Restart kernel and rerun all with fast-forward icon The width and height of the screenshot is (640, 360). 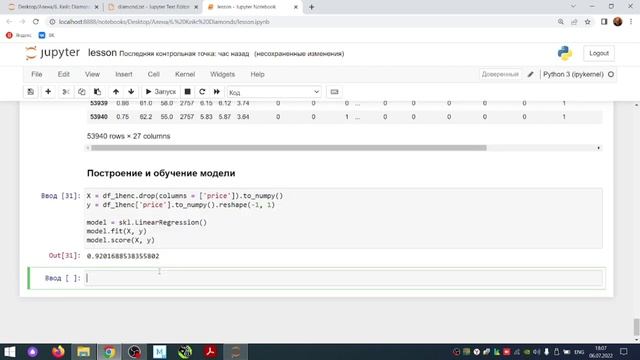pyautogui.click(x=217, y=92)
